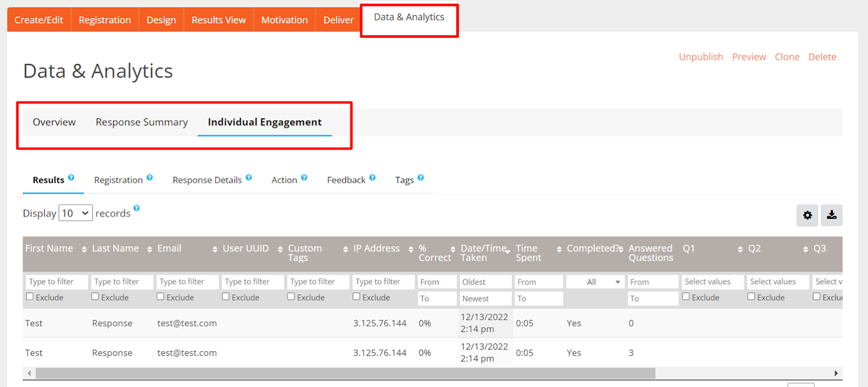Check Exclude under Q2 filter
Screen dimensions: 868x387
(751, 296)
